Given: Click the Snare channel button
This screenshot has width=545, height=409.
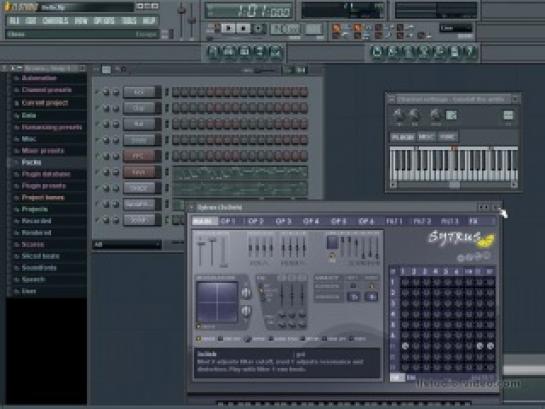Looking at the screenshot, I should point(139,140).
